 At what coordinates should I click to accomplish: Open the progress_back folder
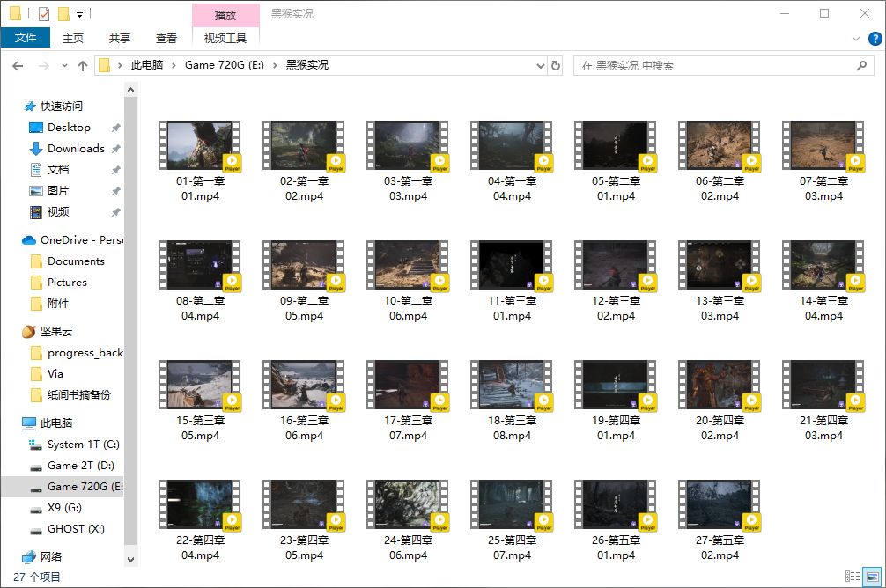pos(85,353)
